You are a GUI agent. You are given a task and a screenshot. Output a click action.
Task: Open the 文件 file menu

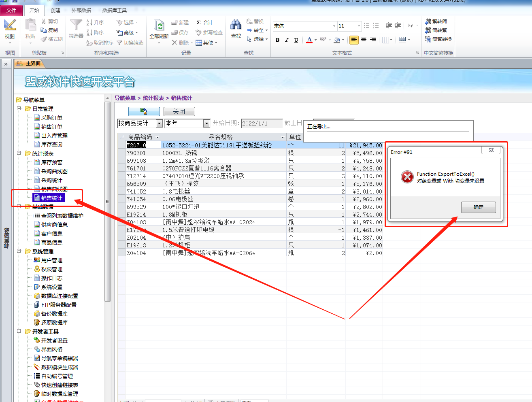pyautogui.click(x=11, y=10)
